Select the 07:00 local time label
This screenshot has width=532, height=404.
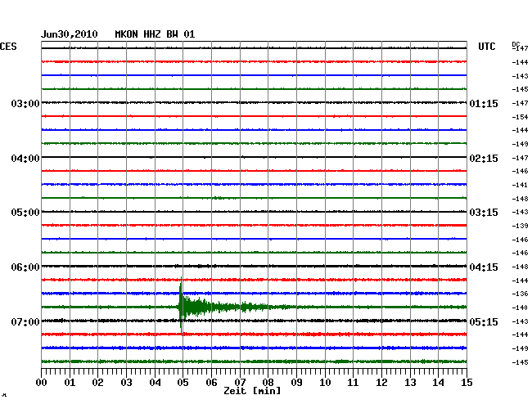(x=25, y=321)
